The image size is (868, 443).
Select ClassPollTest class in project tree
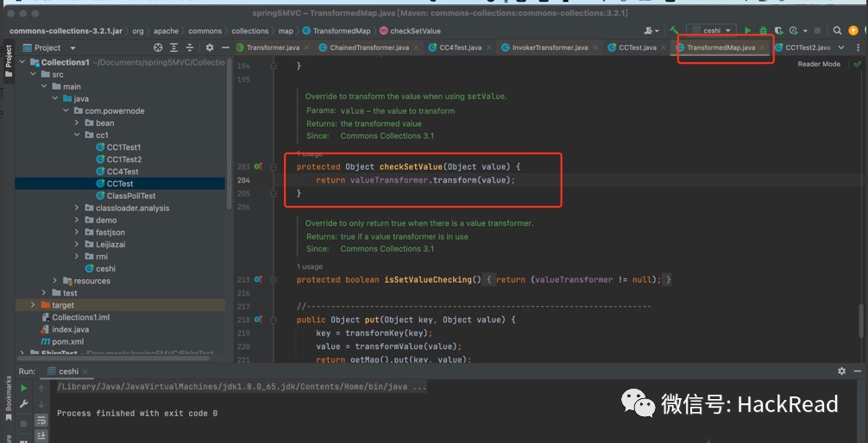(x=126, y=196)
